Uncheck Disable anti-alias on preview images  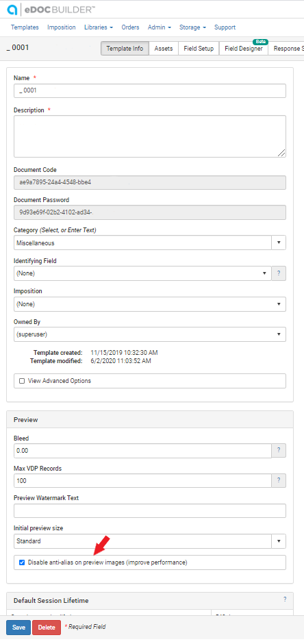click(22, 562)
